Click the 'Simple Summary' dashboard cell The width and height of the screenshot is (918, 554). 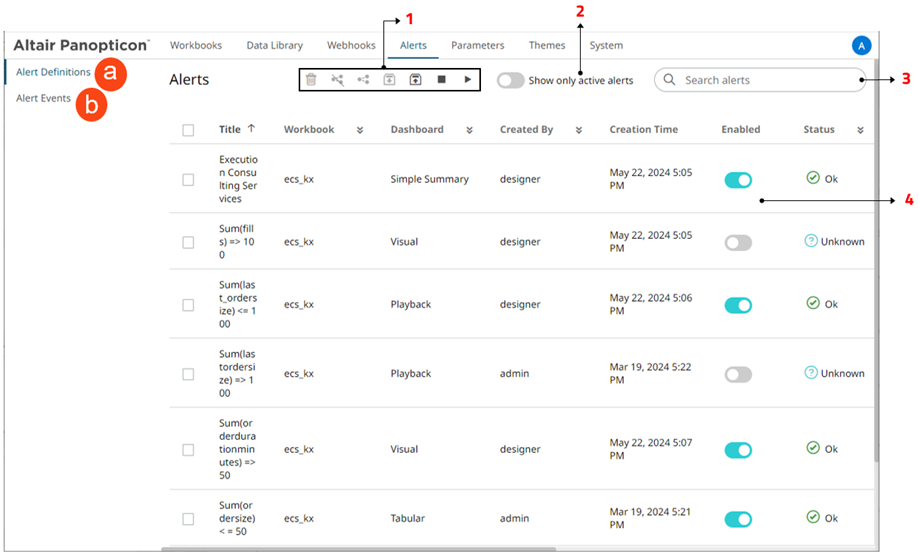click(x=430, y=179)
